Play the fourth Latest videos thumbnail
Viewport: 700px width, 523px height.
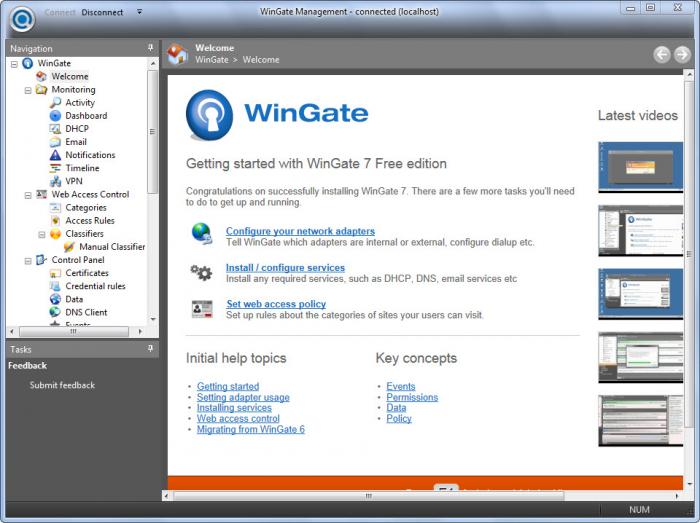click(641, 357)
